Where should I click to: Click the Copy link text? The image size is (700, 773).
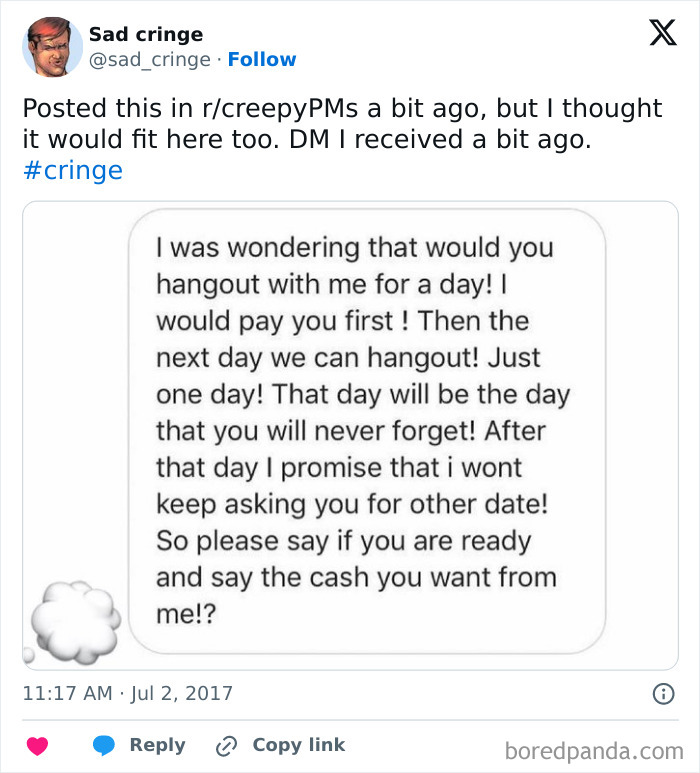pos(299,745)
